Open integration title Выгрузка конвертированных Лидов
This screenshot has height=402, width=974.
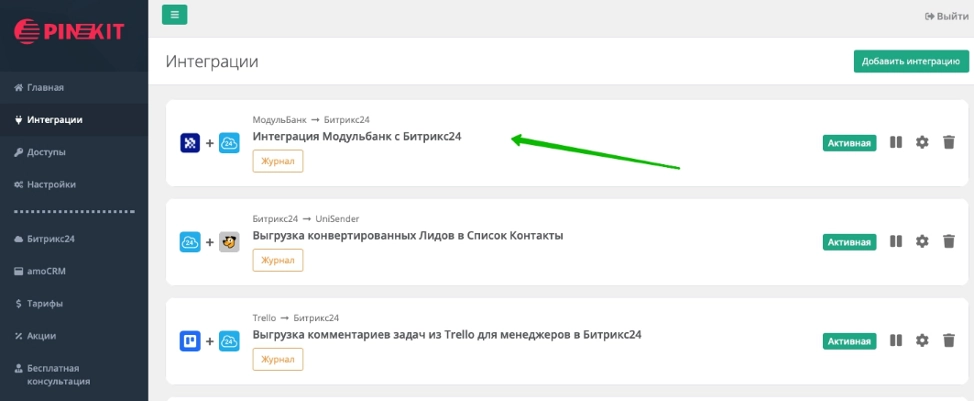[407, 235]
